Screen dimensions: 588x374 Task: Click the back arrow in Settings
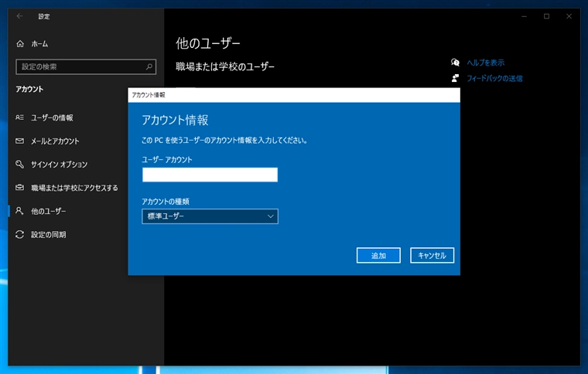19,16
